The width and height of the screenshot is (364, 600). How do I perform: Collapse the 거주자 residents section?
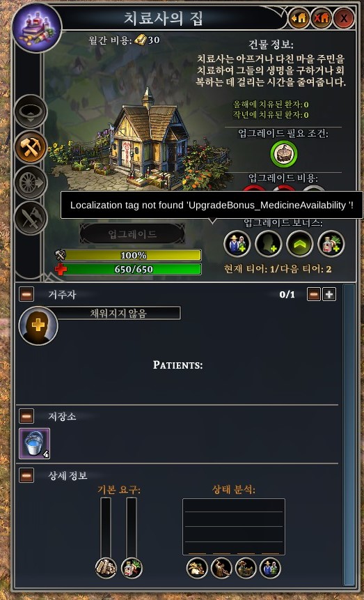26,295
